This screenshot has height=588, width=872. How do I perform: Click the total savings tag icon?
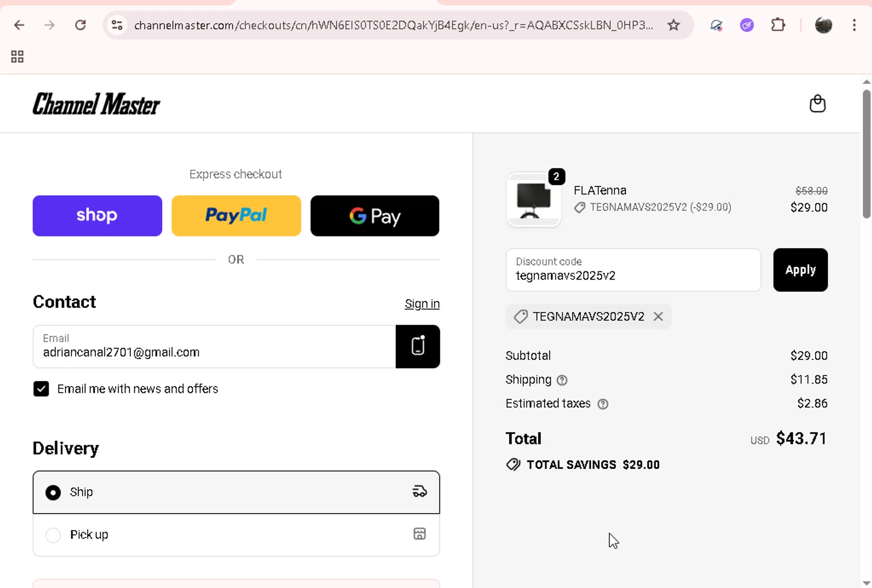513,464
